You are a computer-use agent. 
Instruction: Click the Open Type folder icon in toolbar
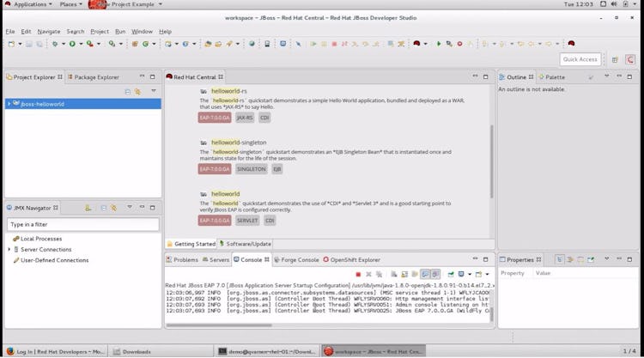tap(208, 44)
